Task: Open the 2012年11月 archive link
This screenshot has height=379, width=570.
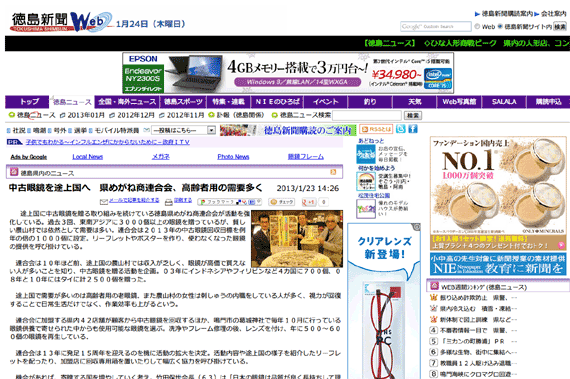Action: click(185, 115)
